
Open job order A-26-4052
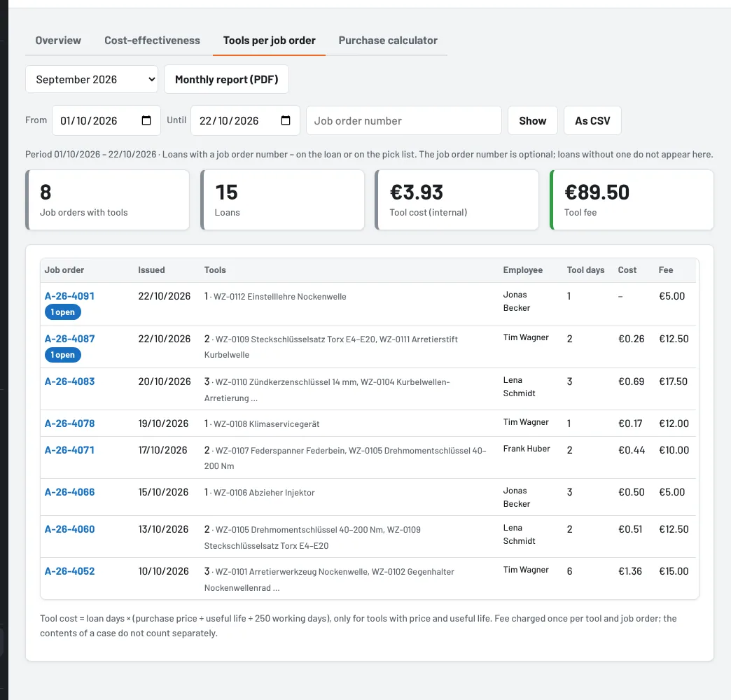[69, 571]
